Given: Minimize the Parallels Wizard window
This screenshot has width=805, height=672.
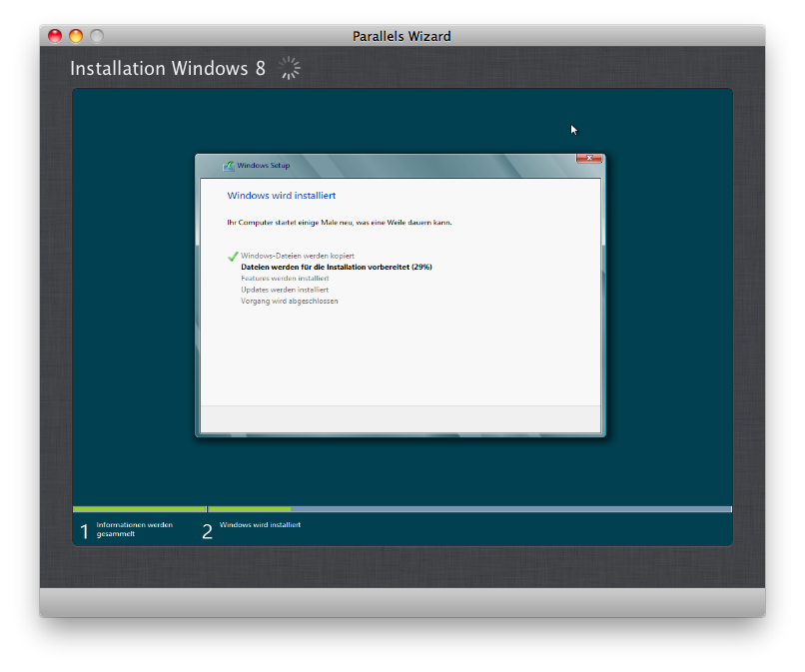Looking at the screenshot, I should click(76, 36).
